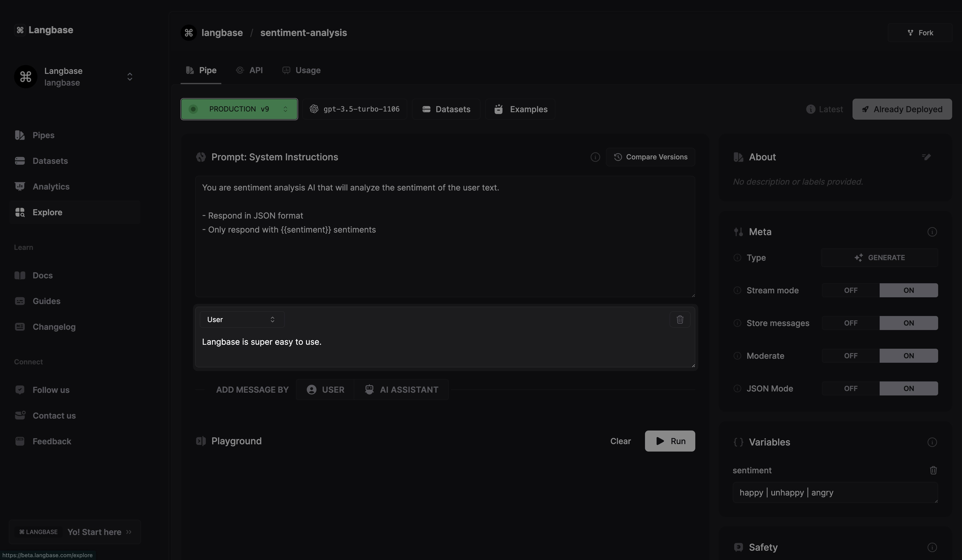Click the info icon next to Safety
Viewport: 962px width, 560px height.
coord(932,547)
